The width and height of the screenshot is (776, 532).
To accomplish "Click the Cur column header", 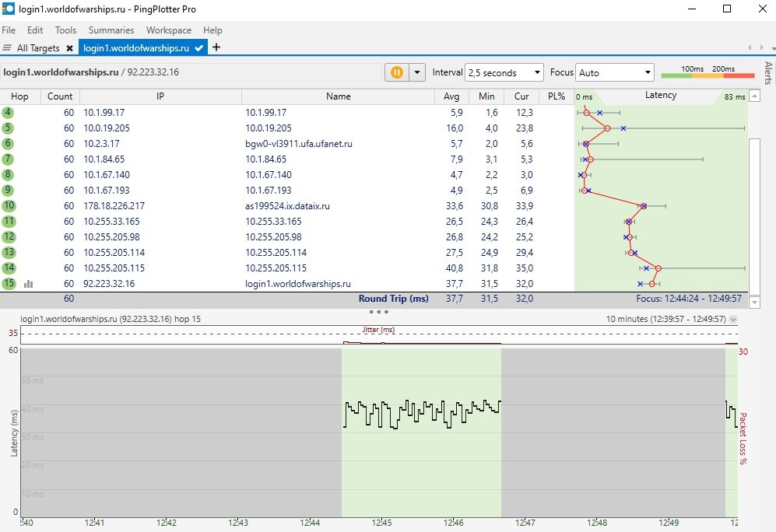I will [521, 96].
